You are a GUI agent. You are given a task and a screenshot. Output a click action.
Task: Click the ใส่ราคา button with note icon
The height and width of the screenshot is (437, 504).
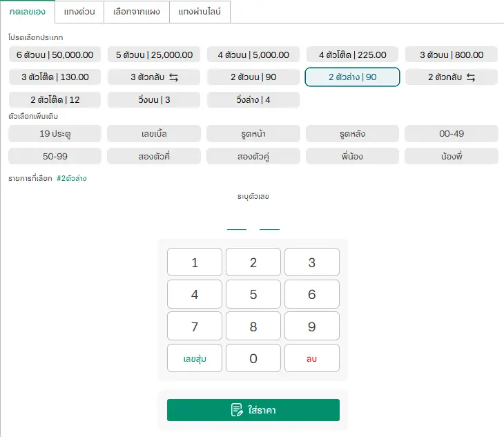253,410
